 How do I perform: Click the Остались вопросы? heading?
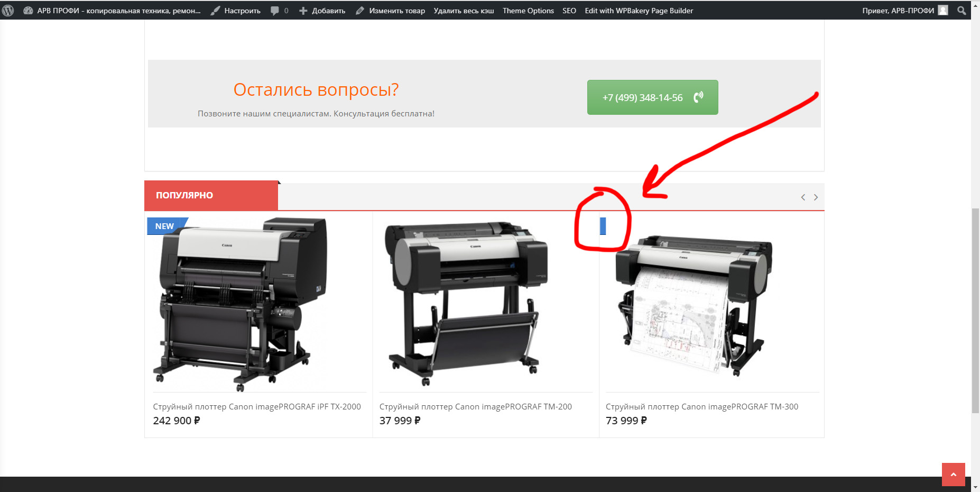click(x=316, y=90)
